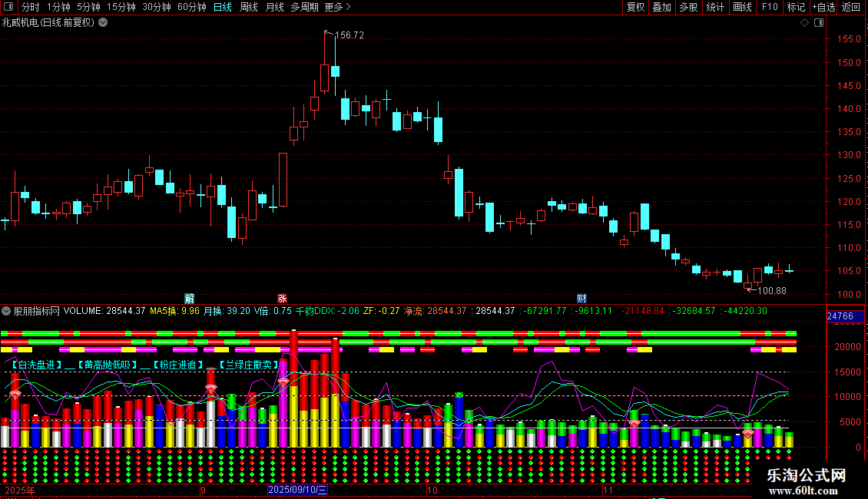868x499 pixels.
Task: Click the 20000 volume scale label
Action: point(847,347)
